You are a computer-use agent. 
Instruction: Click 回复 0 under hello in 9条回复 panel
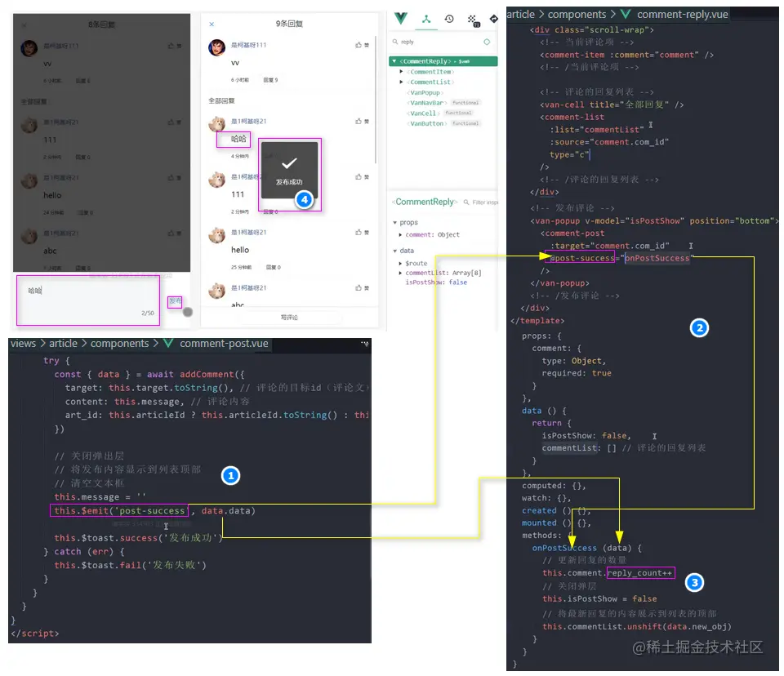point(273,267)
